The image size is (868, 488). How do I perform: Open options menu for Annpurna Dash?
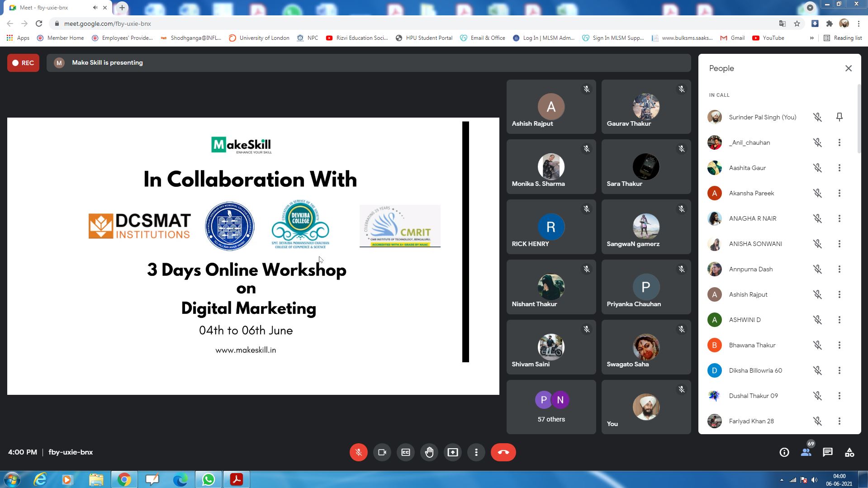839,269
